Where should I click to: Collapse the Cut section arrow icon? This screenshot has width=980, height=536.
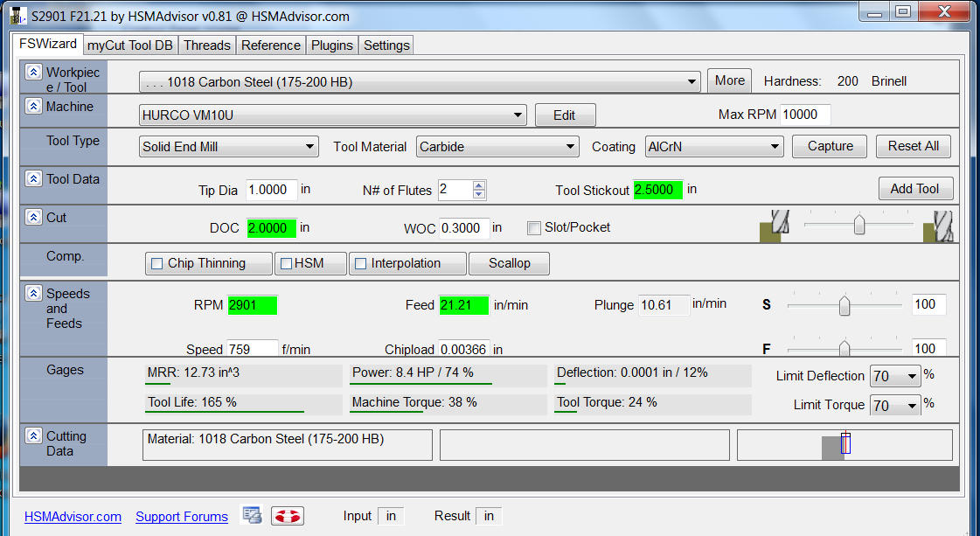coord(33,217)
